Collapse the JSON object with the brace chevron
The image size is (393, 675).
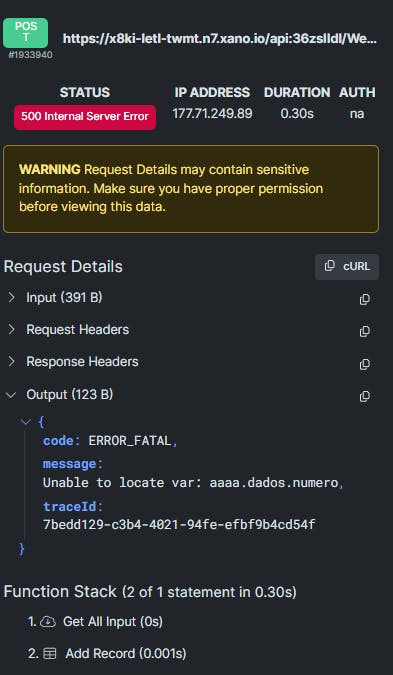(x=26, y=422)
